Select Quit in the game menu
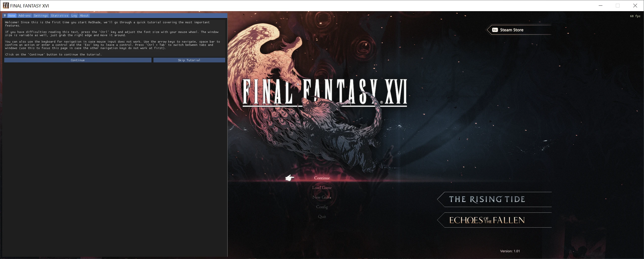 [322, 216]
